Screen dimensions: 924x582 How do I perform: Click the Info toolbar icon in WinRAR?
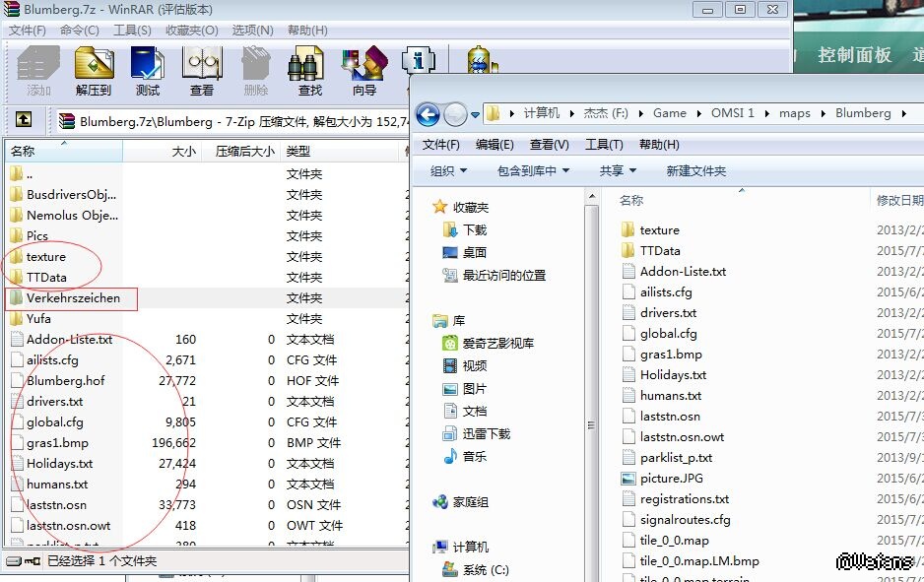tap(419, 63)
